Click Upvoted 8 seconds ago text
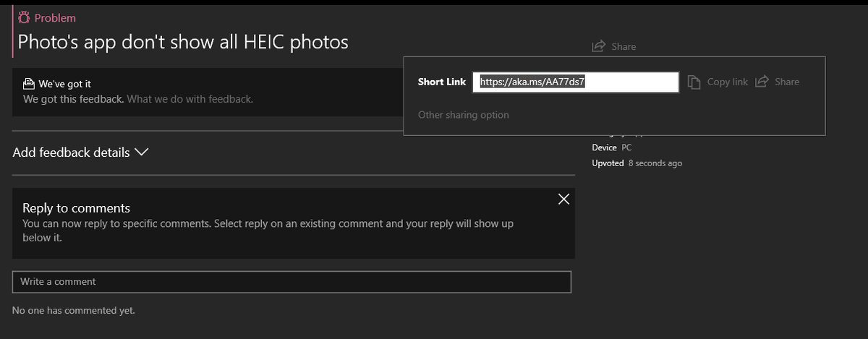Image resolution: width=868 pixels, height=339 pixels. click(637, 163)
